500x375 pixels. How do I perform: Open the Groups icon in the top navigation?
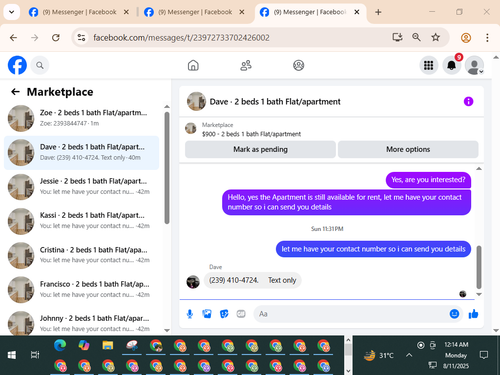pos(298,65)
